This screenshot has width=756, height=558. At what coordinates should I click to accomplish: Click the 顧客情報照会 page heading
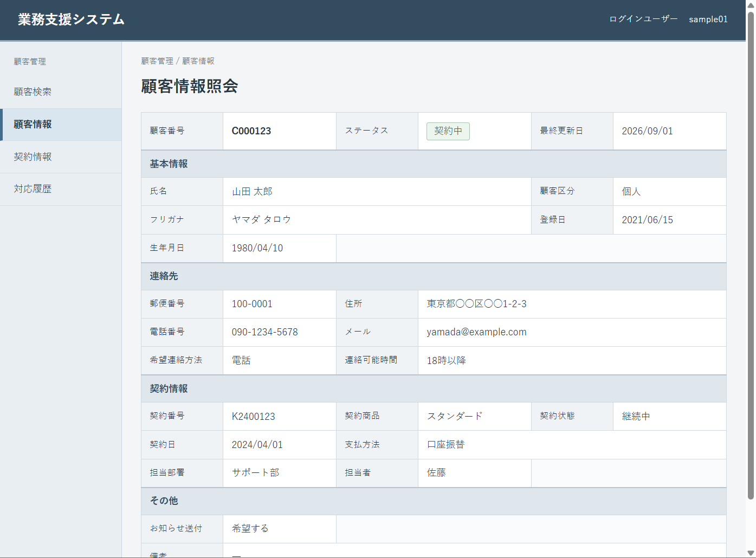click(x=190, y=86)
